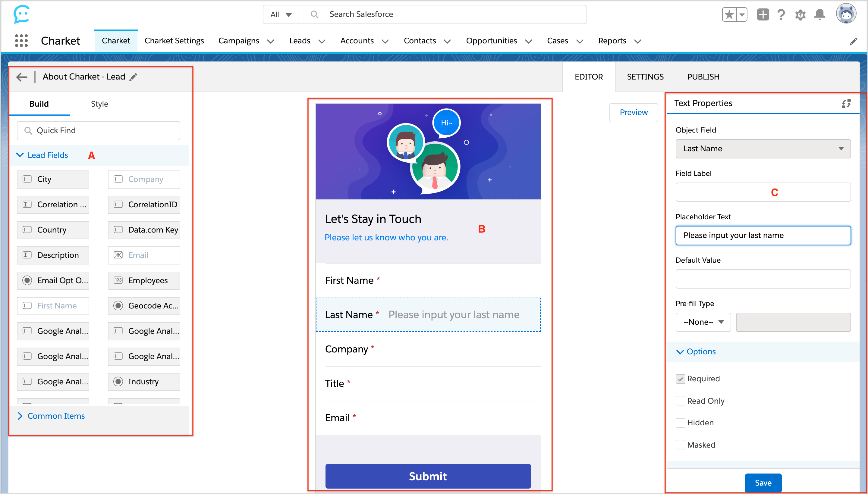Open the All search scope dropdown
This screenshot has width=868, height=494.
pos(281,14)
